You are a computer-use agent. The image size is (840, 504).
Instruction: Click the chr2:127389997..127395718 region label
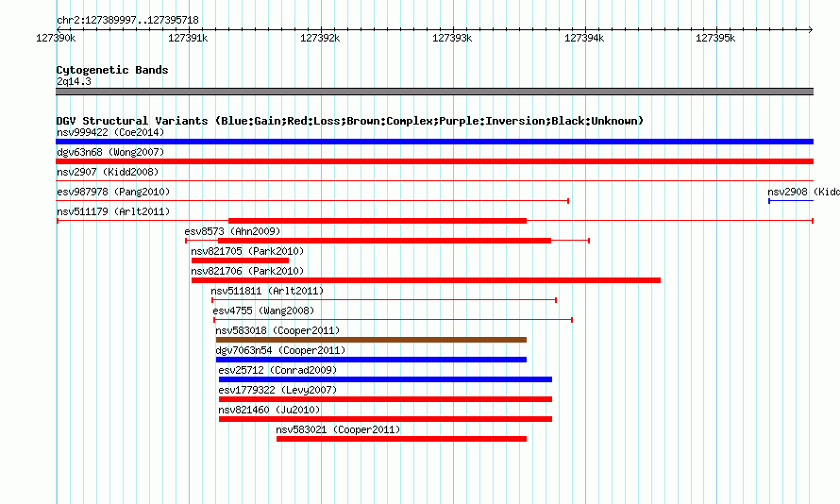[x=127, y=21]
